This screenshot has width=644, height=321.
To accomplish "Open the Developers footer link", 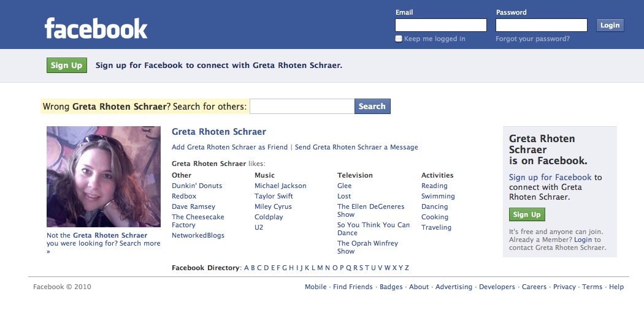I will click(497, 287).
